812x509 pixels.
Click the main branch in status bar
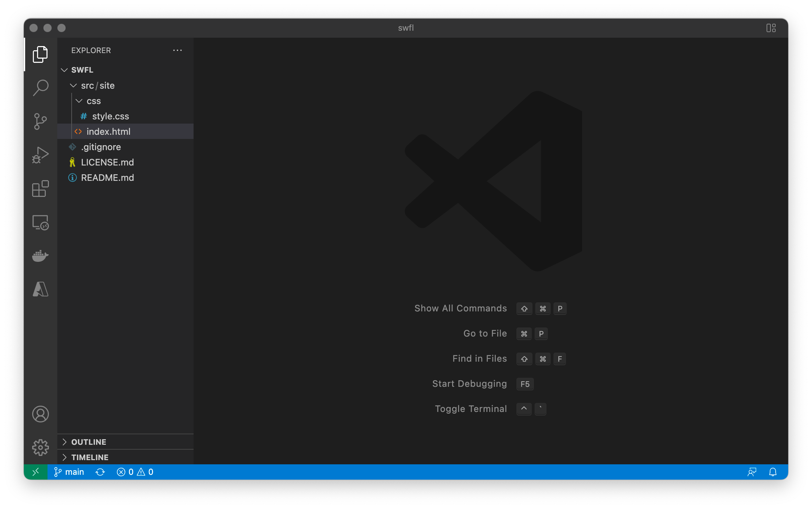click(69, 472)
